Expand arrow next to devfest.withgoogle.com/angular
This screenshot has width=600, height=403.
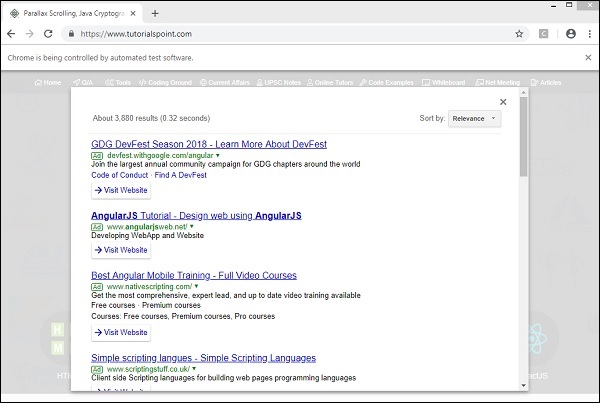pyautogui.click(x=218, y=155)
